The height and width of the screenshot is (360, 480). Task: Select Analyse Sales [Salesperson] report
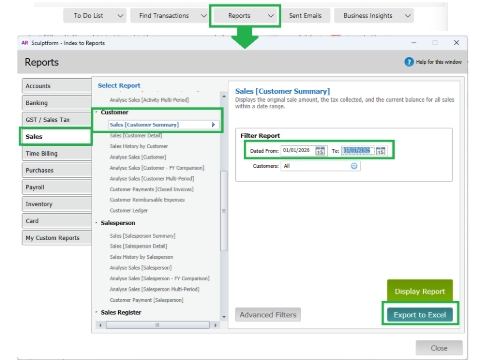[x=141, y=268]
